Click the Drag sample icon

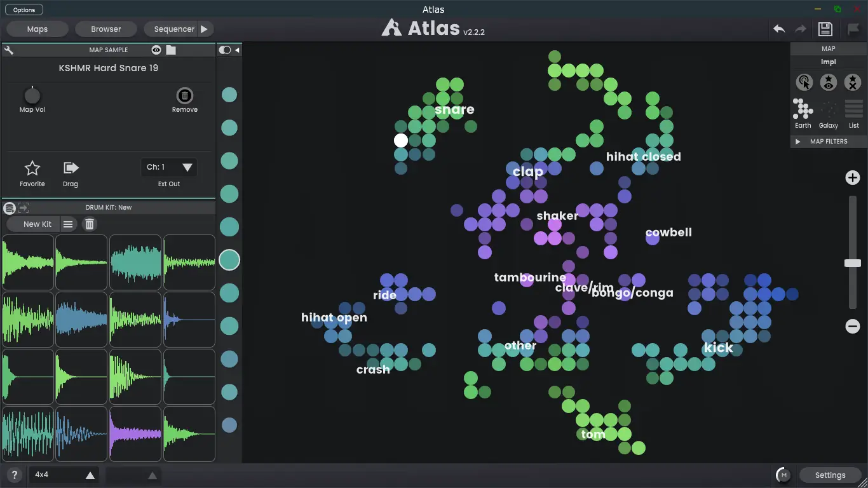70,167
